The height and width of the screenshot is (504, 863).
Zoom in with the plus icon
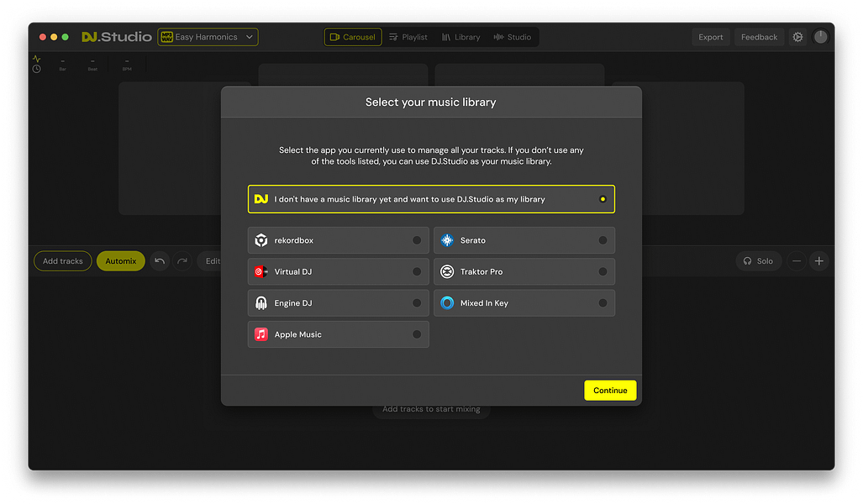819,261
